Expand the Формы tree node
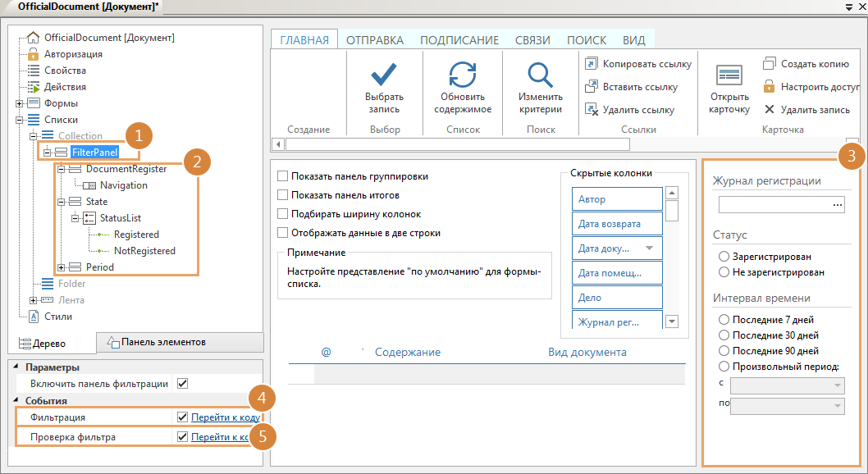This screenshot has height=474, width=868. pyautogui.click(x=19, y=103)
